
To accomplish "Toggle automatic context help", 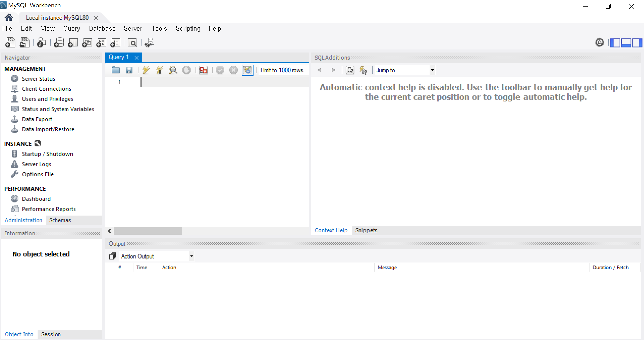I will 363,70.
